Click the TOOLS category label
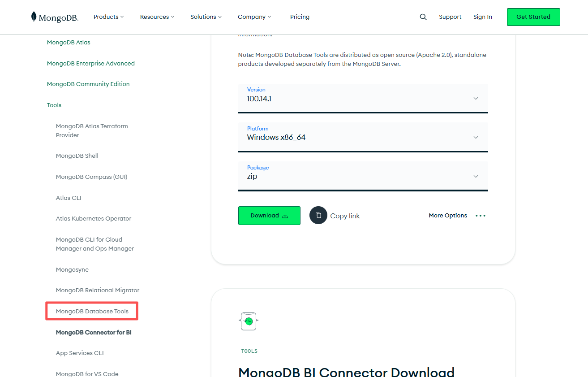Image resolution: width=588 pixels, height=377 pixels. point(249,351)
